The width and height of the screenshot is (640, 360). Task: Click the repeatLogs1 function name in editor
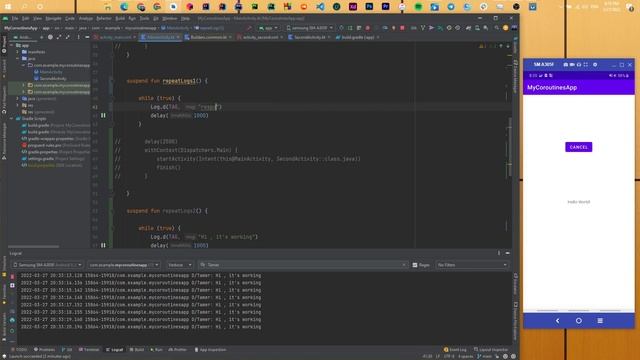[179, 81]
